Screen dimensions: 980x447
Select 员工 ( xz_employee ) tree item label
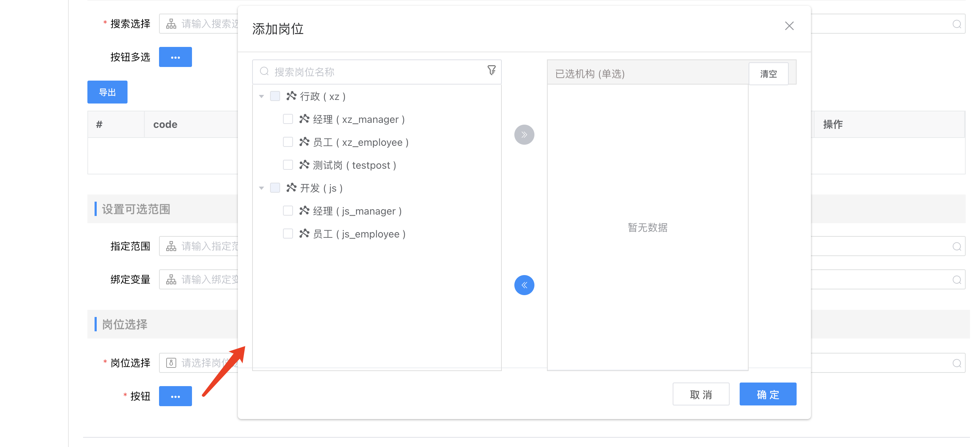pos(360,142)
